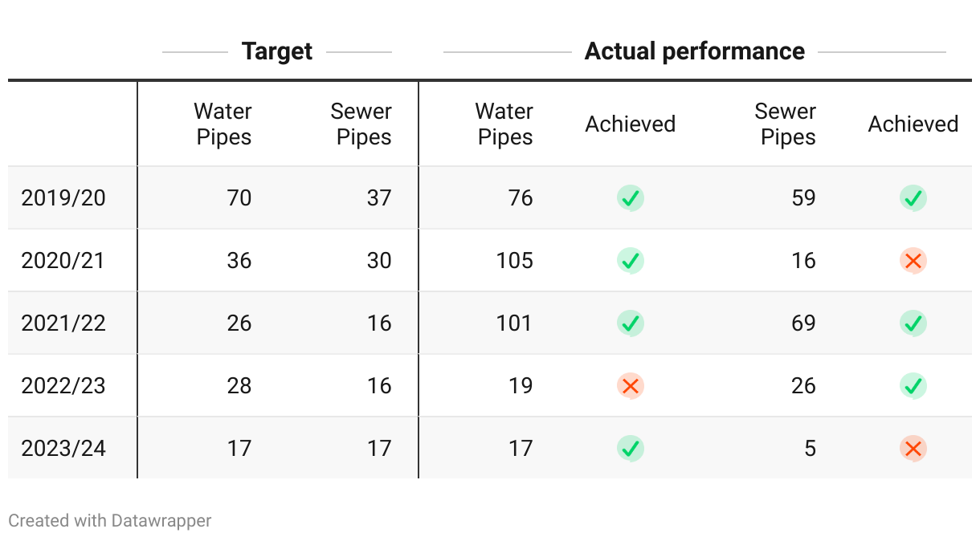Click the 2019/20 sewer pipes achieved checkmark
The width and height of the screenshot is (980, 541).
(913, 197)
